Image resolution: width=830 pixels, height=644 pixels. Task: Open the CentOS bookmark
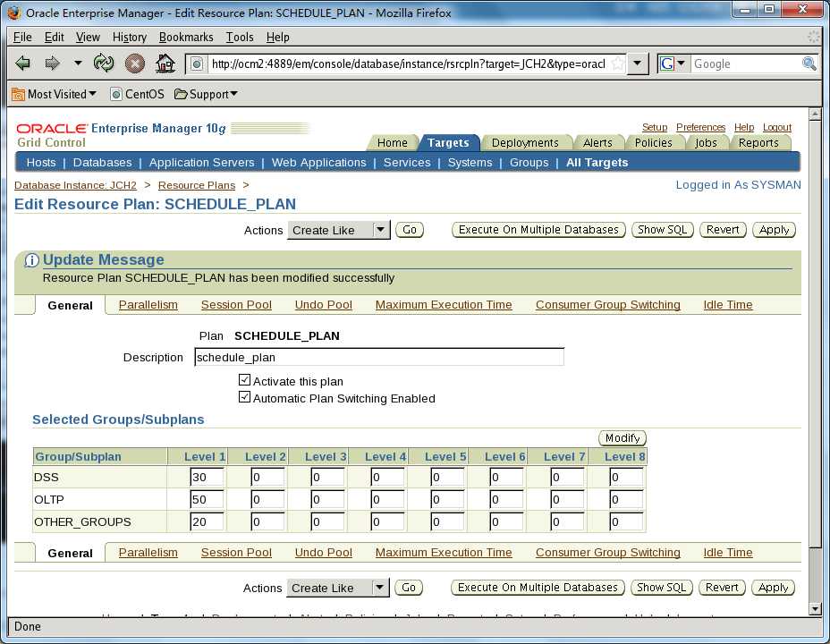[137, 94]
